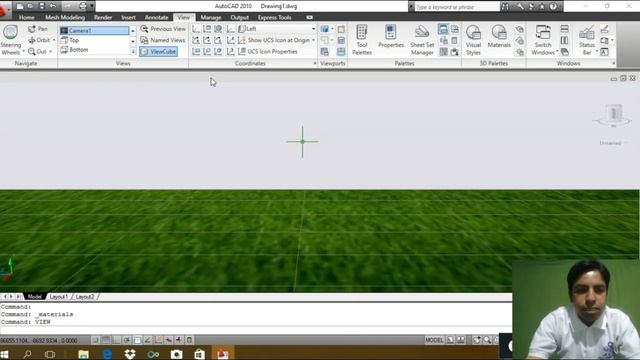Select Camera1 in the views list

pos(95,31)
